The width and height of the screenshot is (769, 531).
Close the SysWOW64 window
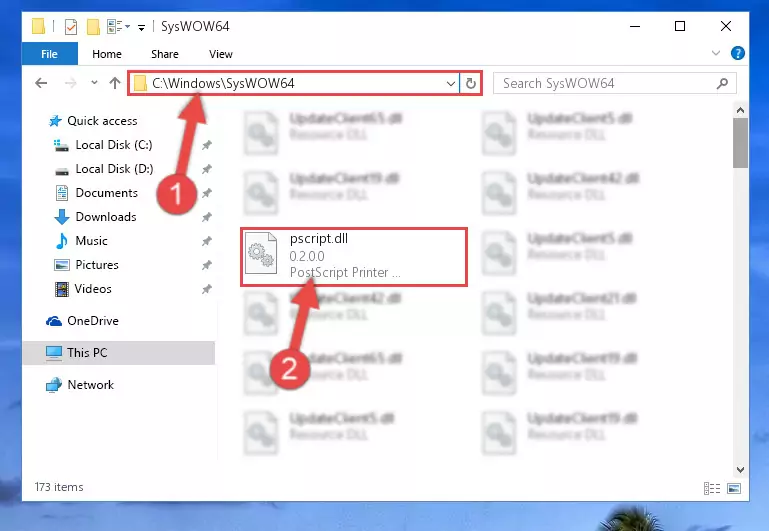pyautogui.click(x=726, y=26)
